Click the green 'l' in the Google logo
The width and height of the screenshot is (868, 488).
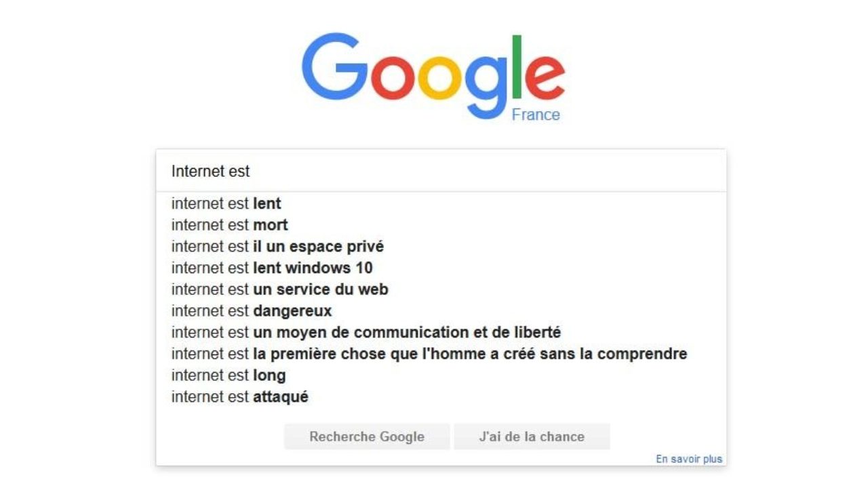(x=517, y=66)
